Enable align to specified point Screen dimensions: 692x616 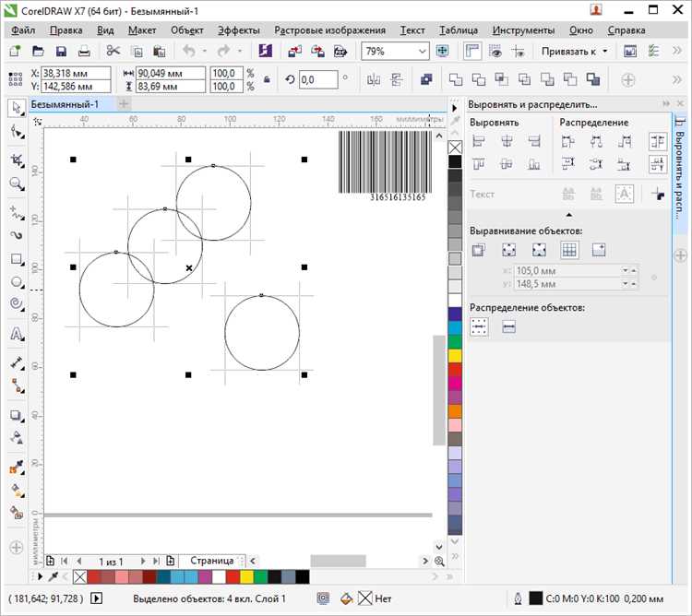pos(599,251)
